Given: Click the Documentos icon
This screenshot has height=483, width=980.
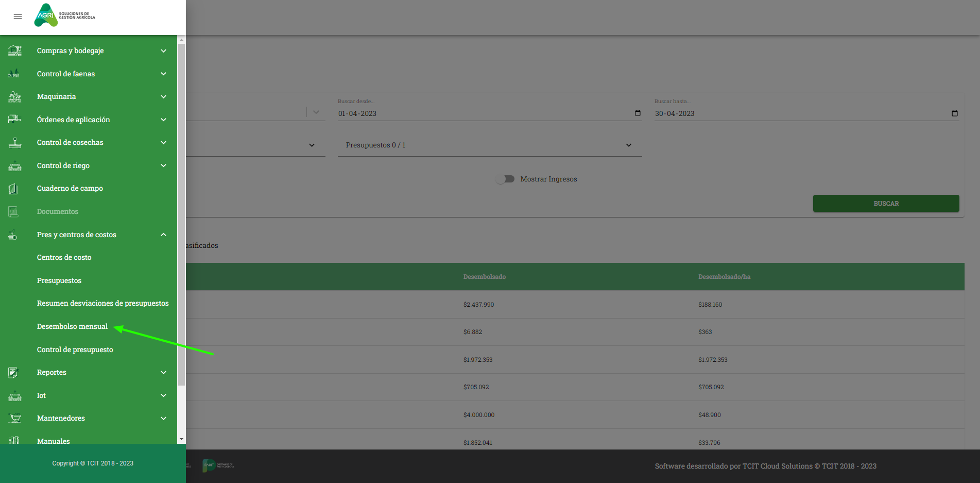Looking at the screenshot, I should [x=13, y=211].
